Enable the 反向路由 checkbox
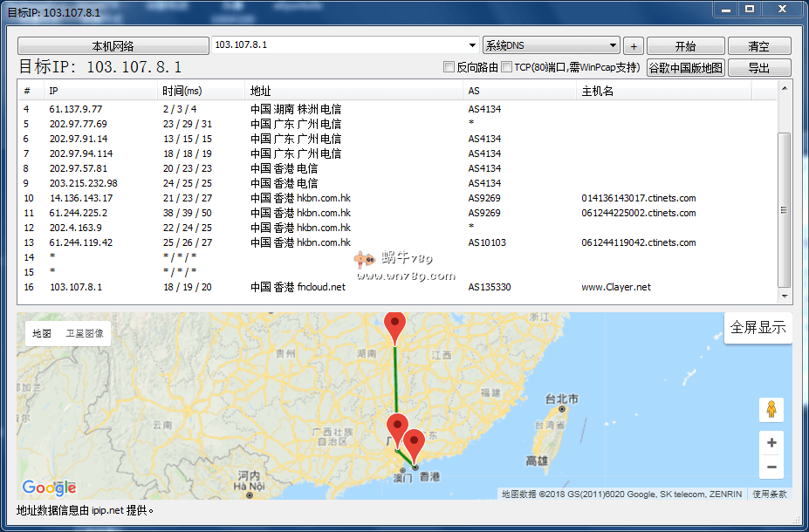 449,67
